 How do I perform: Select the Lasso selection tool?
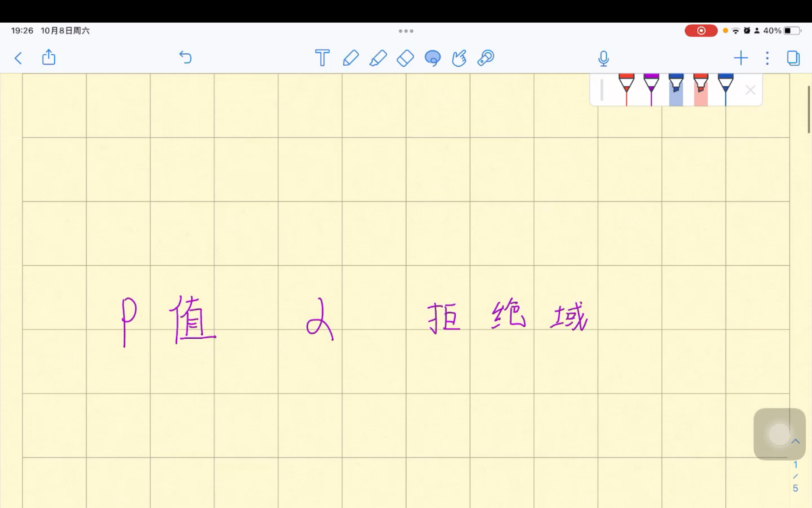point(432,58)
